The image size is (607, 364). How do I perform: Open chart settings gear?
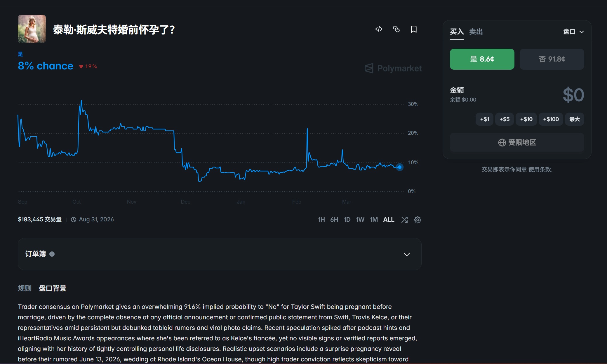pos(418,220)
